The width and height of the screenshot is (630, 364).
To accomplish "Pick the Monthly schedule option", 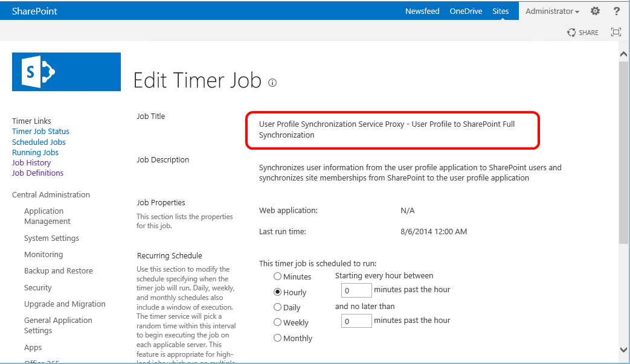I will coord(277,338).
